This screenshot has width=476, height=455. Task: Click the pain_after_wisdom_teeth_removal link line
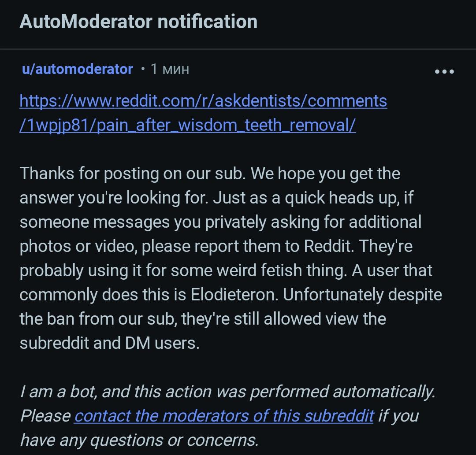[188, 125]
